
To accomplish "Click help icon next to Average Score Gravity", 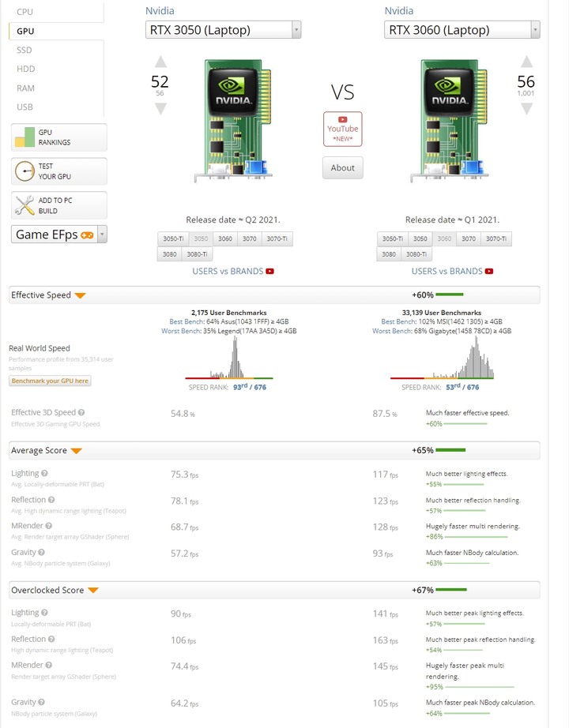I will pos(41,553).
